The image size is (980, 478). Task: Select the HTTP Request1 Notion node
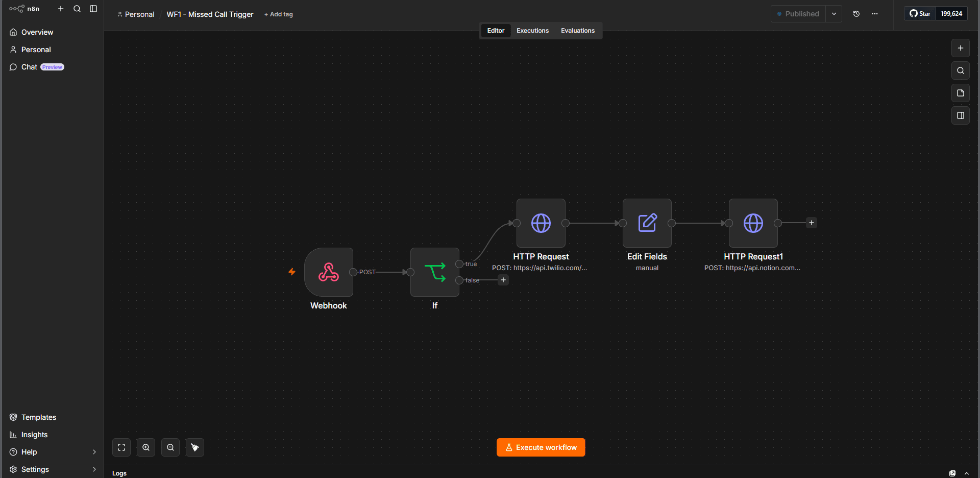[x=753, y=223]
